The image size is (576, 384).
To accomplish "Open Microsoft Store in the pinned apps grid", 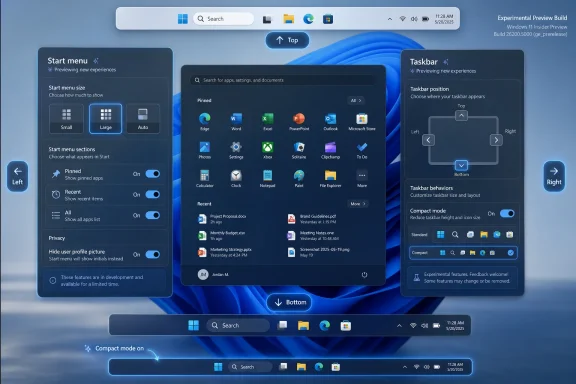I will click(362, 121).
